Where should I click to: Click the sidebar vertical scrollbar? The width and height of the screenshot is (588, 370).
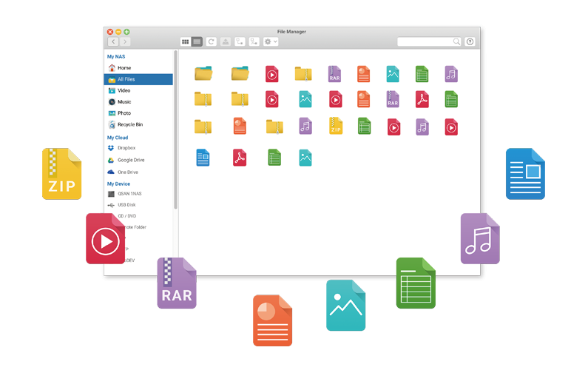(175, 129)
